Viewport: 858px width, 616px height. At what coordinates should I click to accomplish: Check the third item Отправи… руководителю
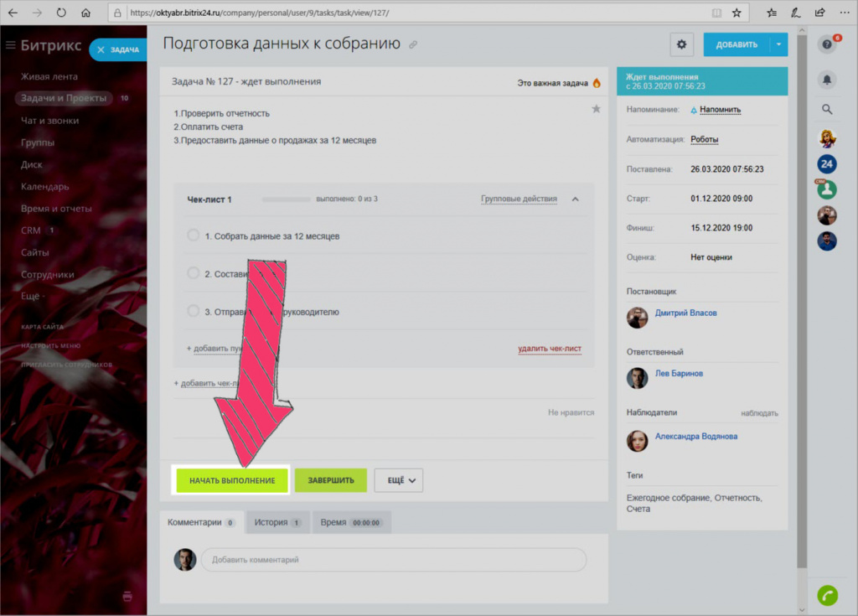click(x=194, y=310)
